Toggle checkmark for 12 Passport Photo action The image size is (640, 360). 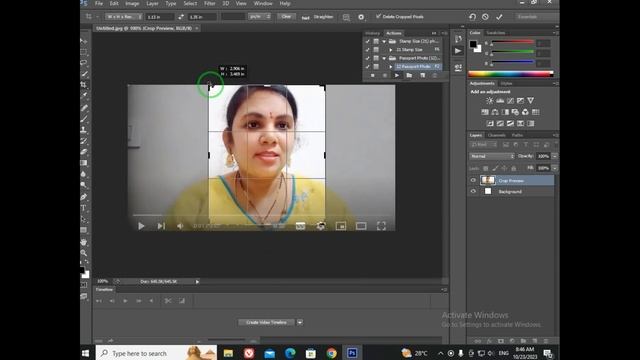(x=367, y=66)
